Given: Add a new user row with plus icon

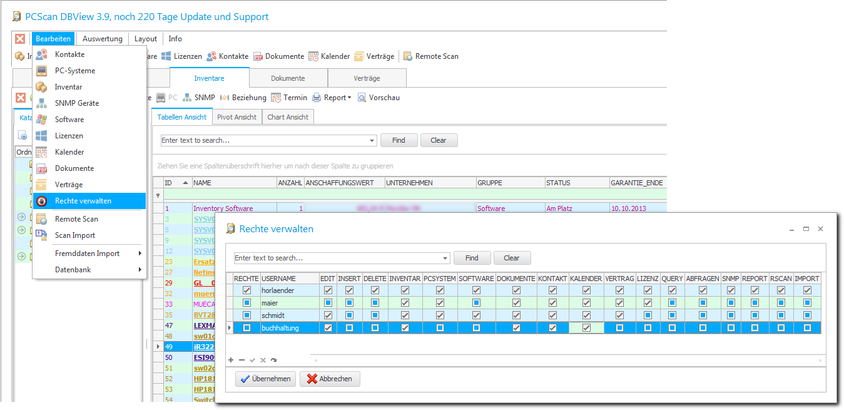Looking at the screenshot, I should click(231, 360).
